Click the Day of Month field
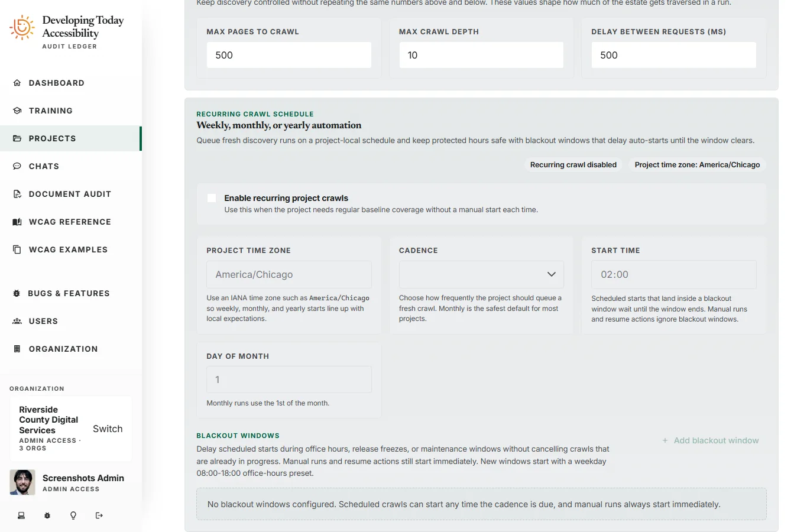The width and height of the screenshot is (807, 532). tap(289, 379)
